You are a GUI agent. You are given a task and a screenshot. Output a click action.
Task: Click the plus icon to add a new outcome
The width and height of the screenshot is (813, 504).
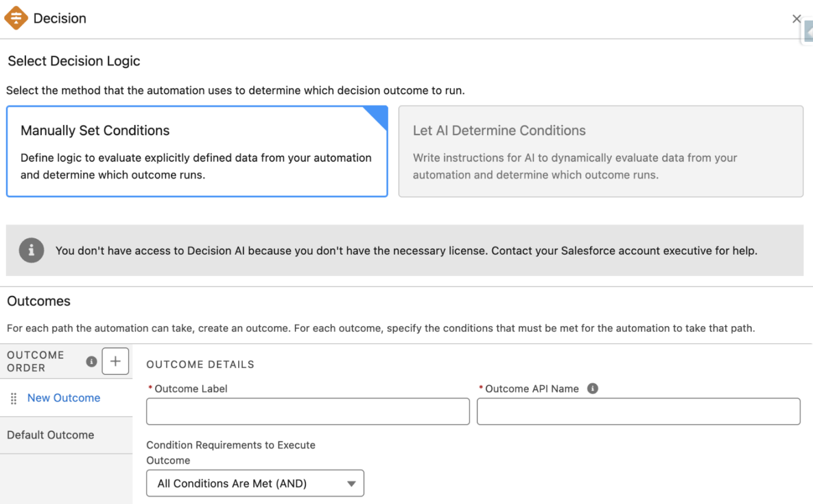click(116, 361)
